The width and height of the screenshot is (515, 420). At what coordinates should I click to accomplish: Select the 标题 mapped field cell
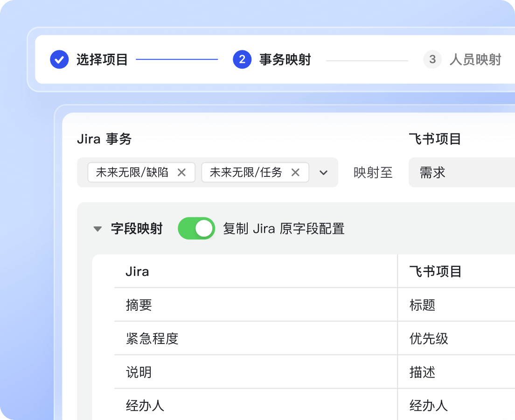tap(457, 305)
